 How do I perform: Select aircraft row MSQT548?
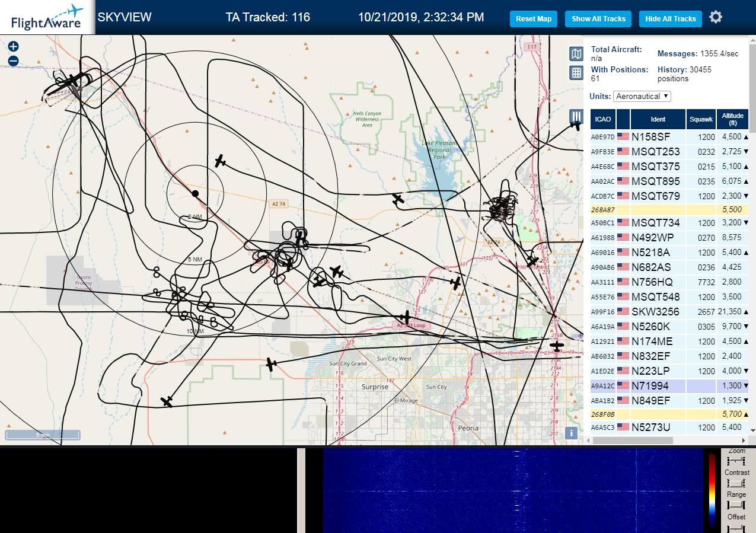point(669,297)
